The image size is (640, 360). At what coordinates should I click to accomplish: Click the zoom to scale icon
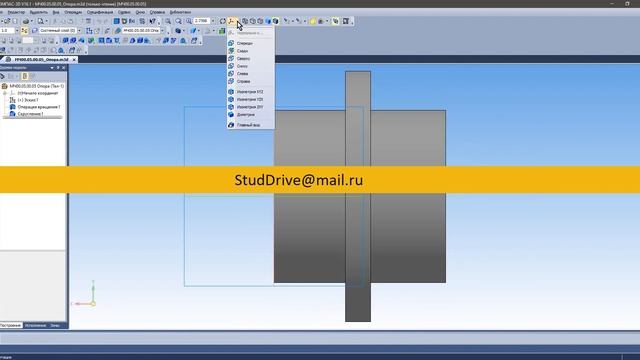coord(189,21)
